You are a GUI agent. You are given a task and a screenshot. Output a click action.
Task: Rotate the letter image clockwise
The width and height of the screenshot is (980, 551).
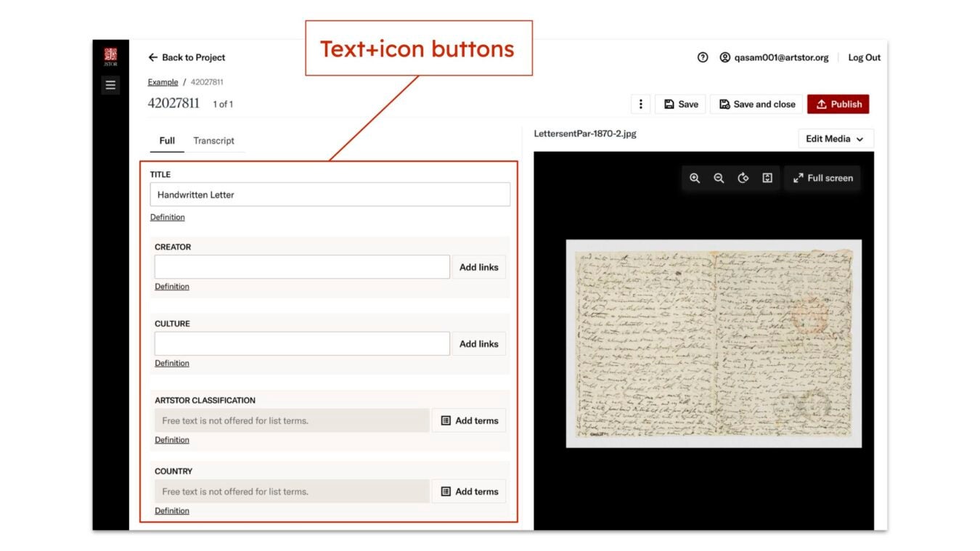pyautogui.click(x=743, y=178)
